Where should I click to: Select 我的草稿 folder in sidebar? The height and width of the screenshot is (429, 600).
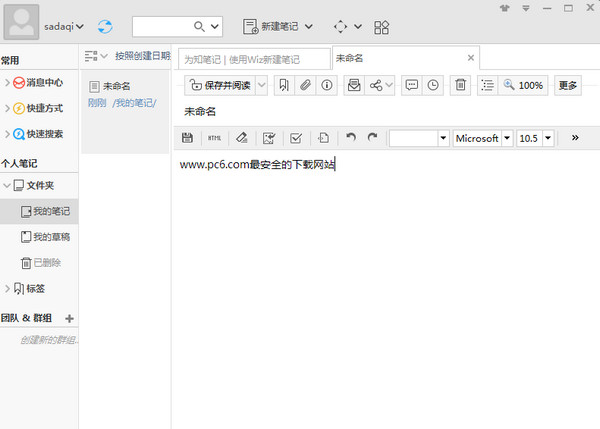[50, 237]
